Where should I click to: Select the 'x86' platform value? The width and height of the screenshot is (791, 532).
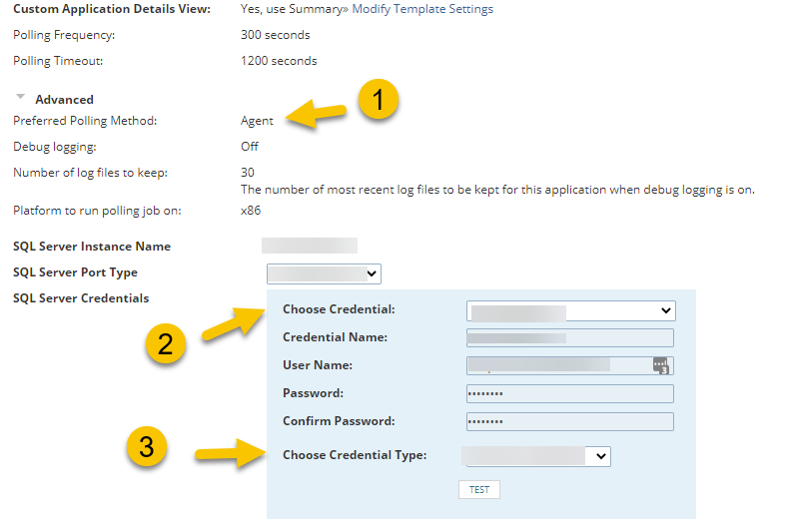click(x=251, y=211)
